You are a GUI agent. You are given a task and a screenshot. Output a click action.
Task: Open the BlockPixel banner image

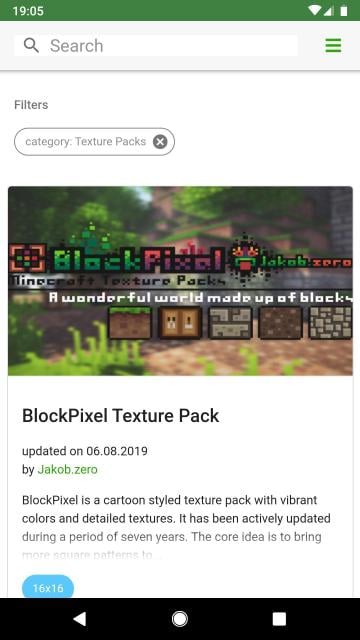click(x=180, y=281)
